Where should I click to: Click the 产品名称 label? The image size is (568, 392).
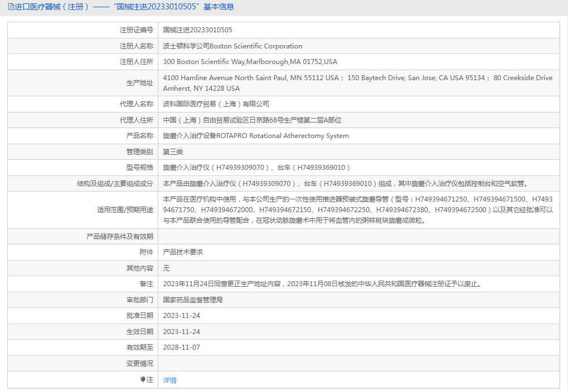click(x=140, y=136)
